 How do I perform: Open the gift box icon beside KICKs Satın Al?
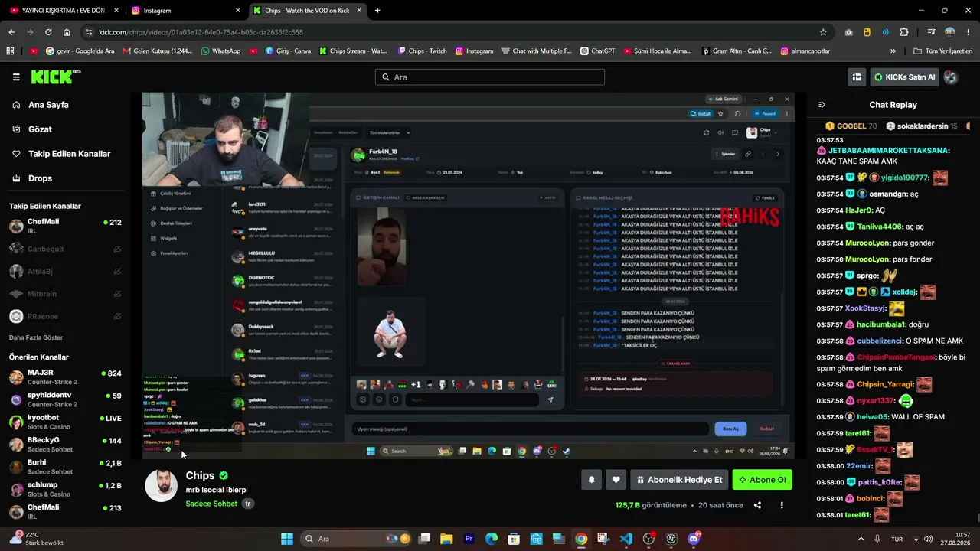click(857, 77)
